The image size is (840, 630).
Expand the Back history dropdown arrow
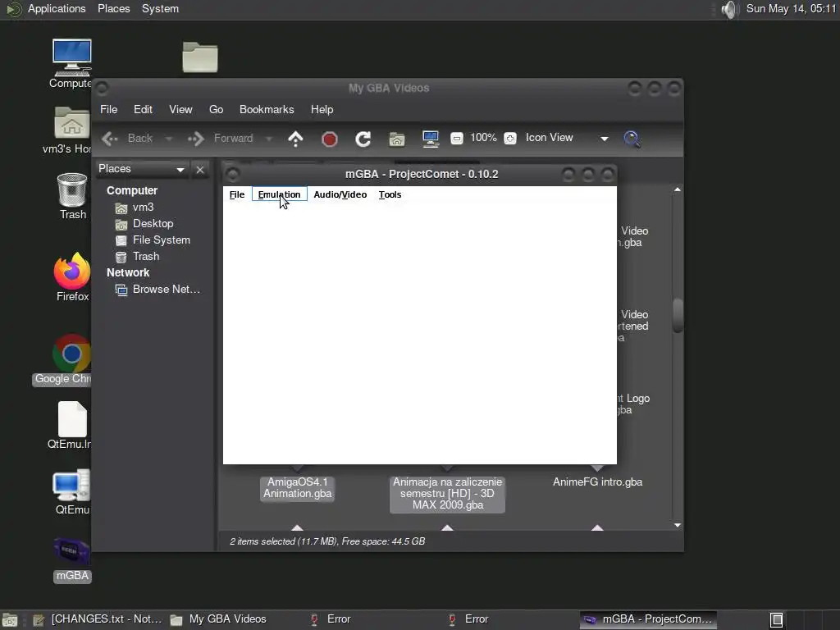point(169,139)
